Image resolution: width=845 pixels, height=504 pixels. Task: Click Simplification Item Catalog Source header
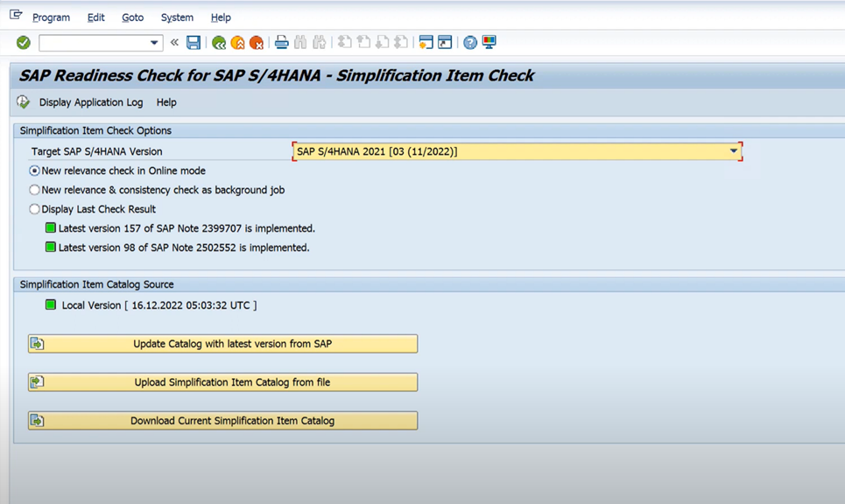click(x=96, y=284)
